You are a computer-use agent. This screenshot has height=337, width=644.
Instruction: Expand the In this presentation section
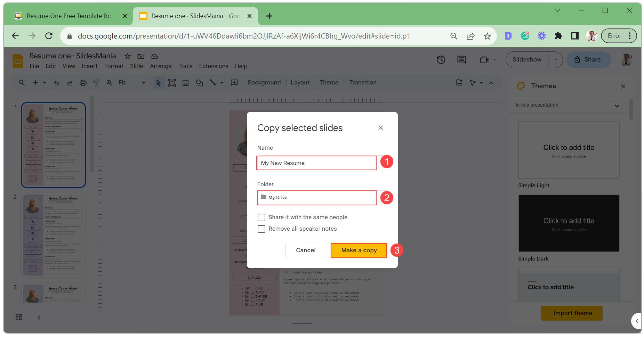pos(617,106)
